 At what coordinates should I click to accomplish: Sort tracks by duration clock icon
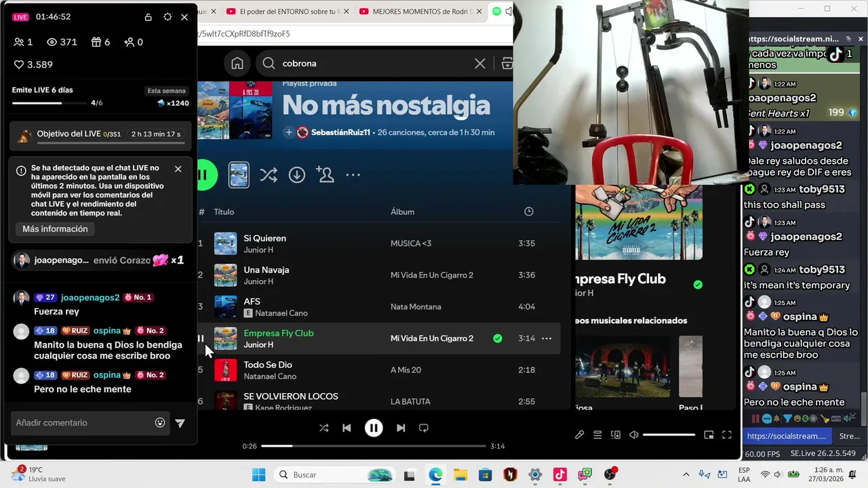click(x=529, y=211)
